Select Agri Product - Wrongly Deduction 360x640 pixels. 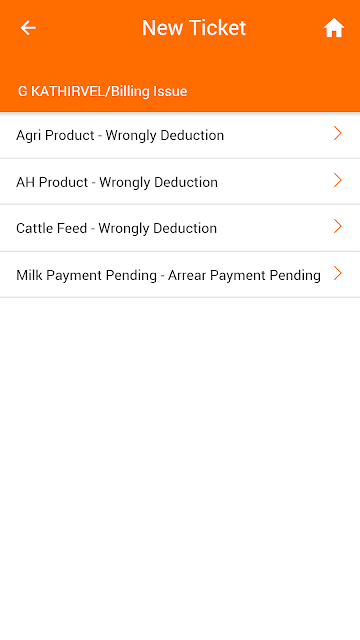(x=180, y=135)
